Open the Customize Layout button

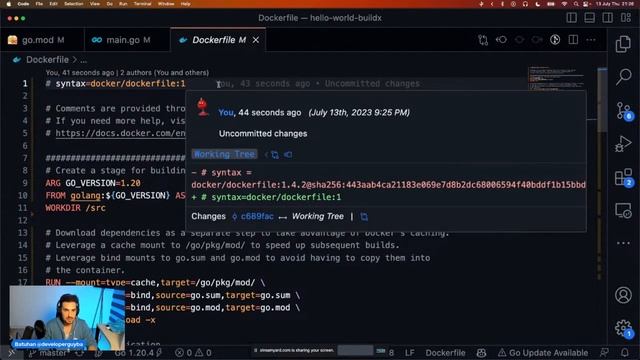click(626, 18)
